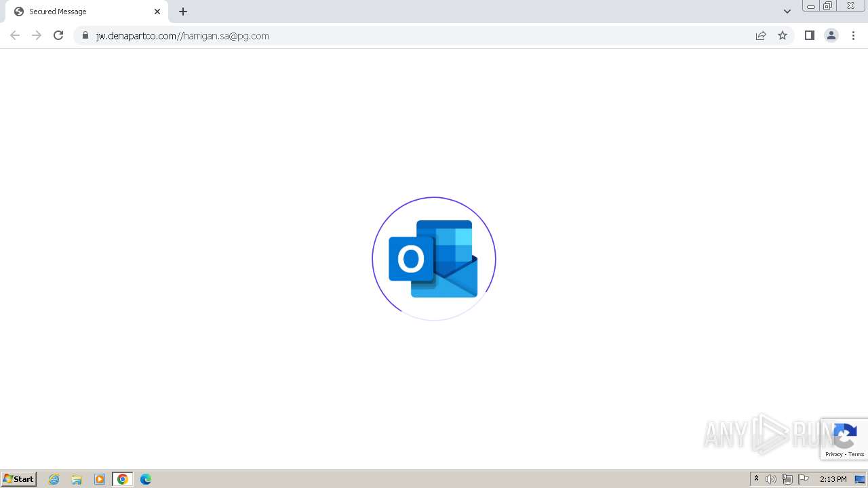Open the volume speaker tray icon
Image resolution: width=868 pixels, height=488 pixels.
pyautogui.click(x=771, y=479)
